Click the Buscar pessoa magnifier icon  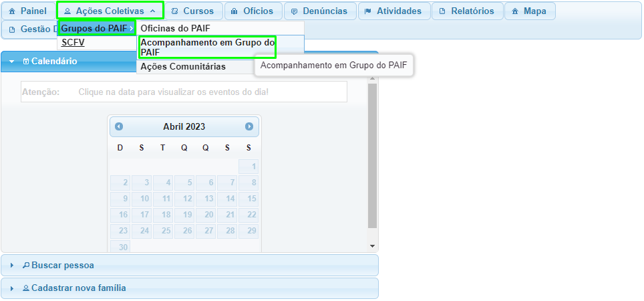(26, 266)
